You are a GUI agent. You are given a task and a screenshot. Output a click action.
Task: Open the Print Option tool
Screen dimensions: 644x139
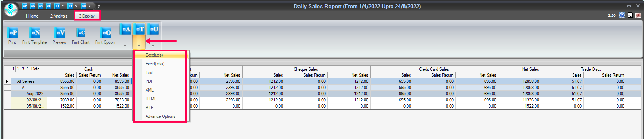point(105,36)
